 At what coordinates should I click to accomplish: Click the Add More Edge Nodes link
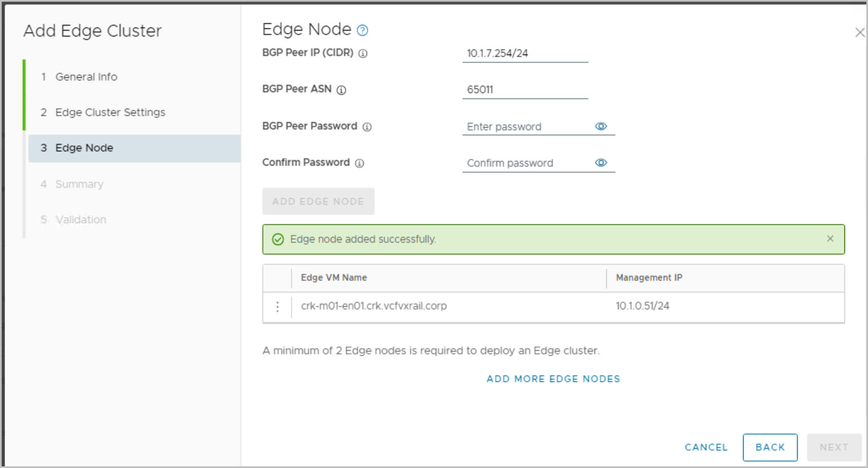(x=553, y=379)
